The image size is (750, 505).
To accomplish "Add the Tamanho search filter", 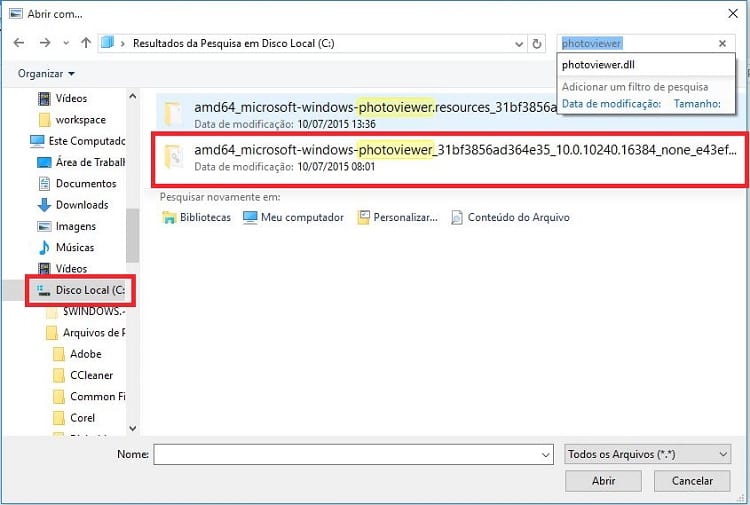I will (697, 104).
